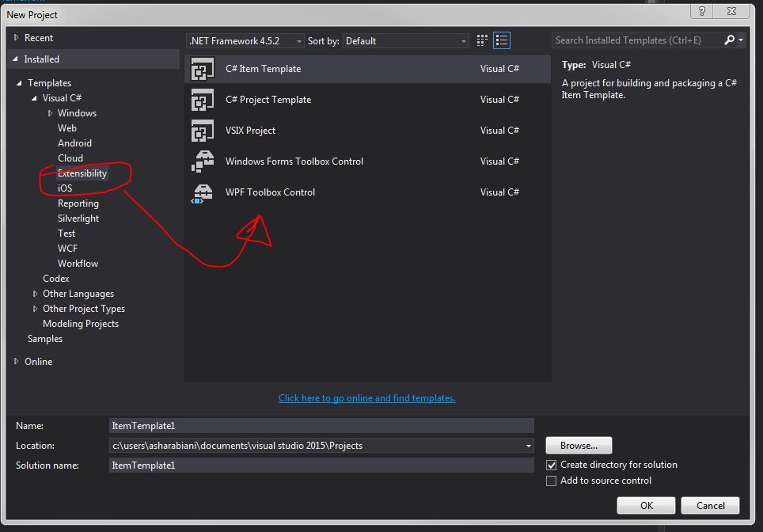The height and width of the screenshot is (532, 763).
Task: Collapse the Visual C# node
Action: coord(34,98)
